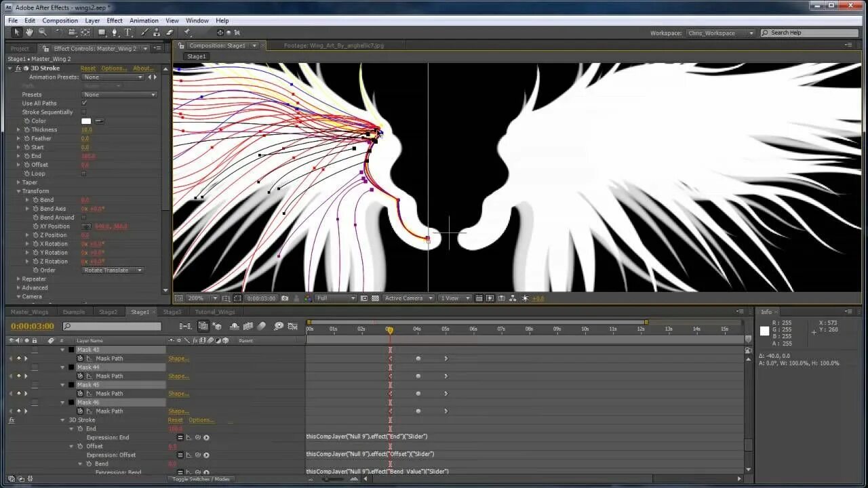Select the Clone Stamp tool
The height and width of the screenshot is (488, 868).
[x=157, y=33]
